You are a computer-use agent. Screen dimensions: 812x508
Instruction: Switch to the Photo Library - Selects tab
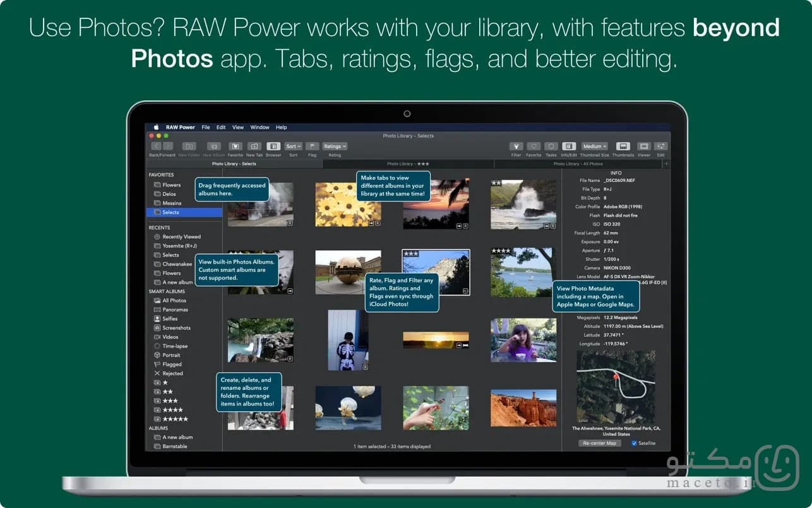pos(234,164)
